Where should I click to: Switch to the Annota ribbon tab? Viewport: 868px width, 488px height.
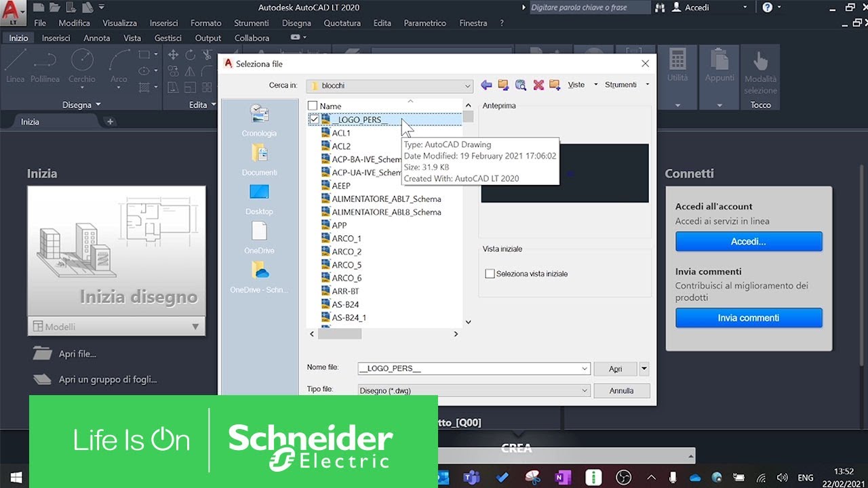pos(97,38)
